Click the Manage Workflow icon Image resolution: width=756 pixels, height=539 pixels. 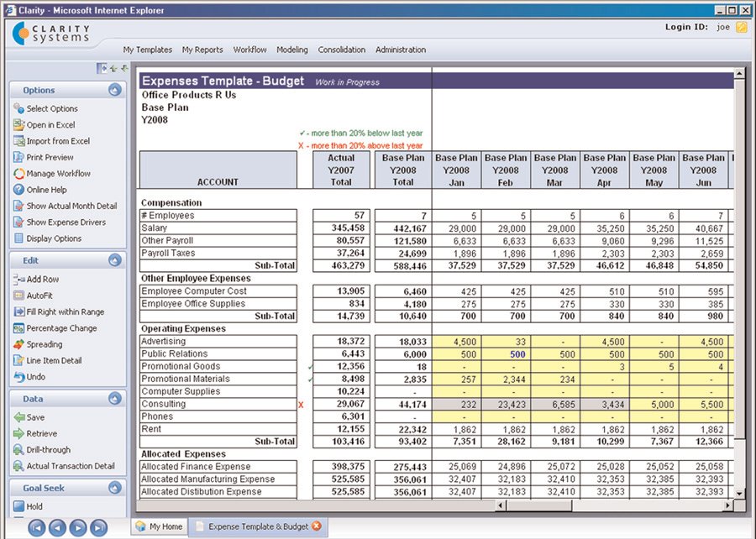tap(18, 174)
